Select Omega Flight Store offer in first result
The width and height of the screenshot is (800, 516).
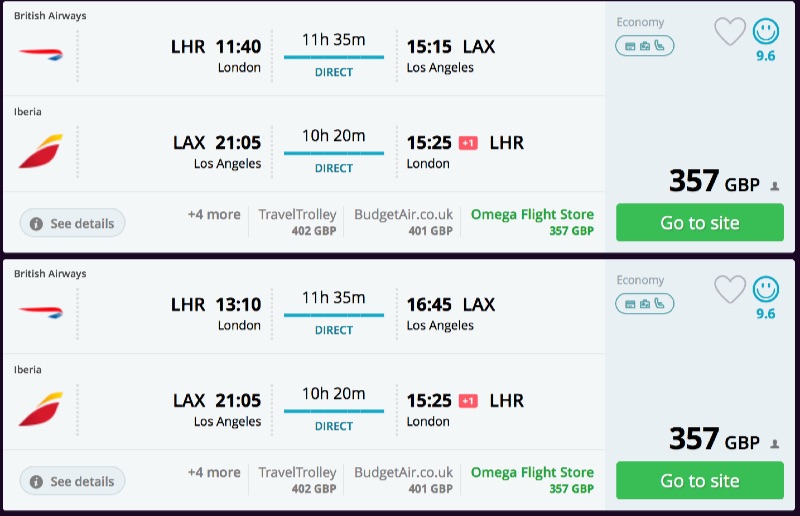coord(532,222)
